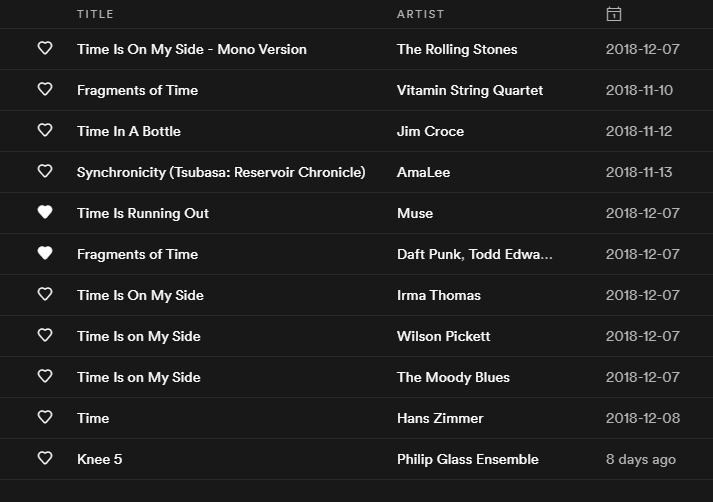Sort tracks by the Artist column header
The image size is (713, 502).
tap(420, 14)
